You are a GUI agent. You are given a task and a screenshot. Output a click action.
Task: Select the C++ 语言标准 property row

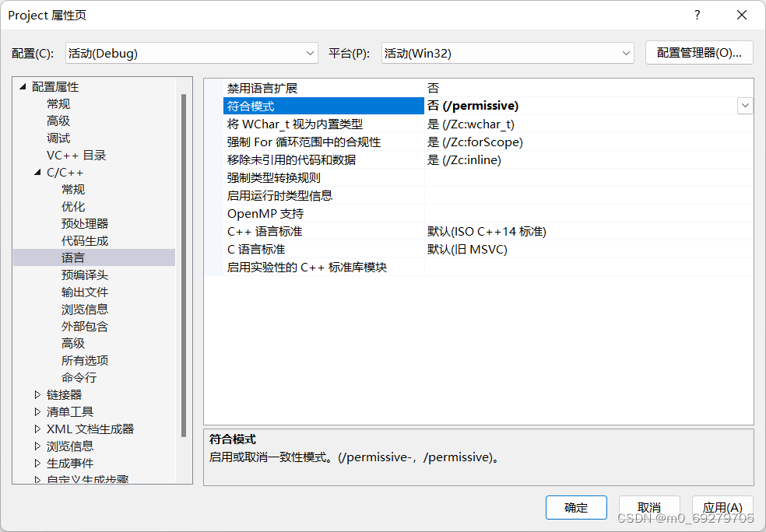[311, 231]
